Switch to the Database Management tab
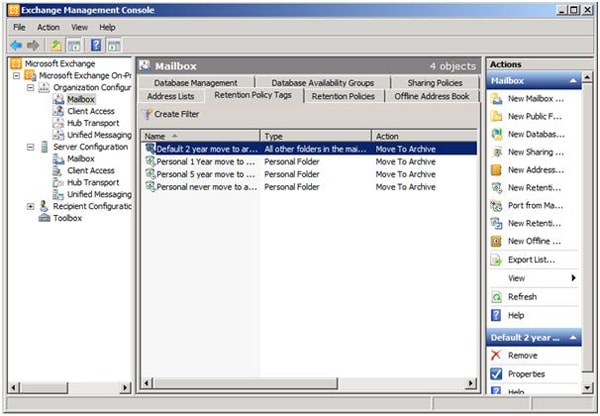 coord(196,83)
